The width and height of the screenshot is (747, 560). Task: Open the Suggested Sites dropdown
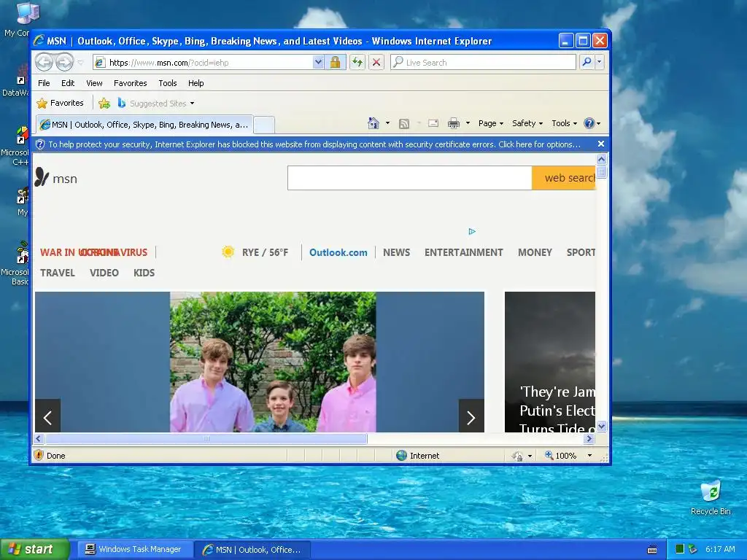(x=156, y=104)
